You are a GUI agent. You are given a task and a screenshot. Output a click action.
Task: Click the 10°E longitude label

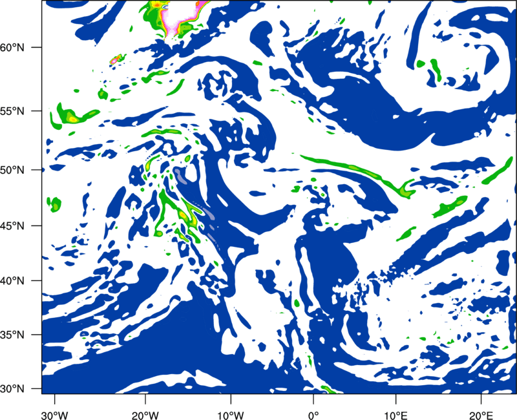point(396,415)
